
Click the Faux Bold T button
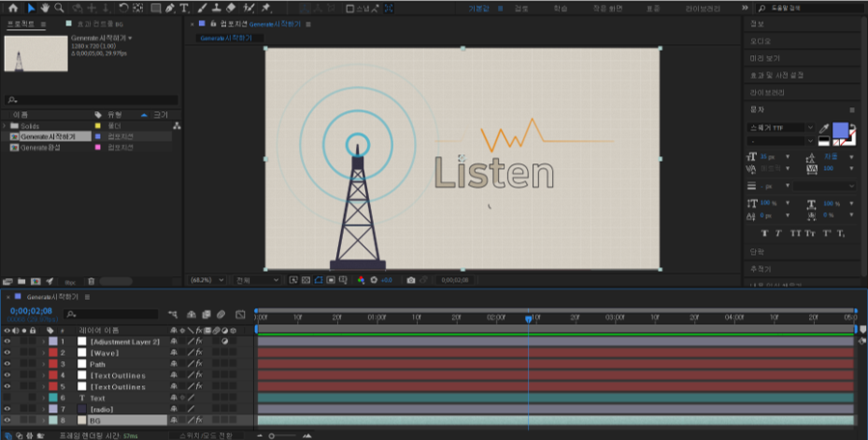click(x=765, y=234)
